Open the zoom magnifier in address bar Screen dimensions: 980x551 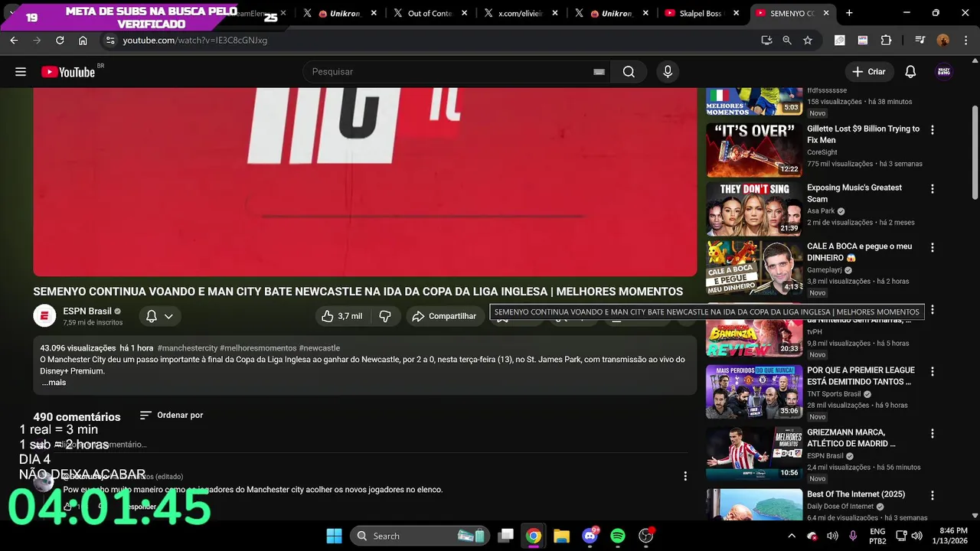787,41
